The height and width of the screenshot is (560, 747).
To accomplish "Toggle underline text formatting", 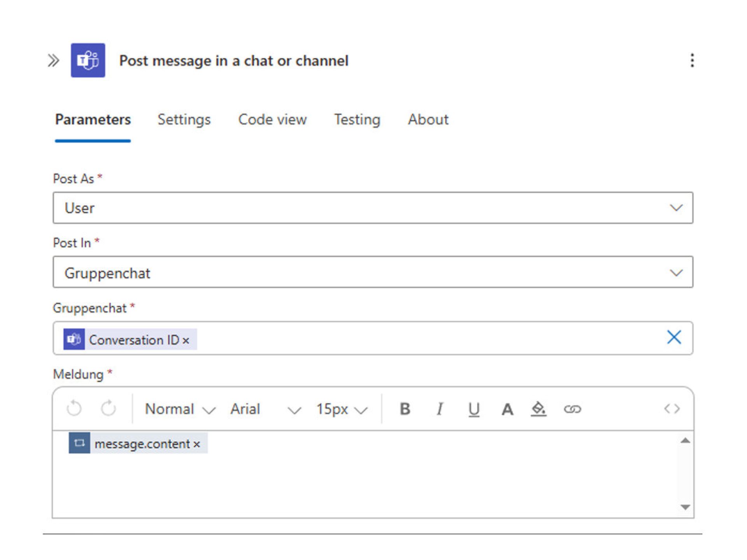I will pos(473,409).
